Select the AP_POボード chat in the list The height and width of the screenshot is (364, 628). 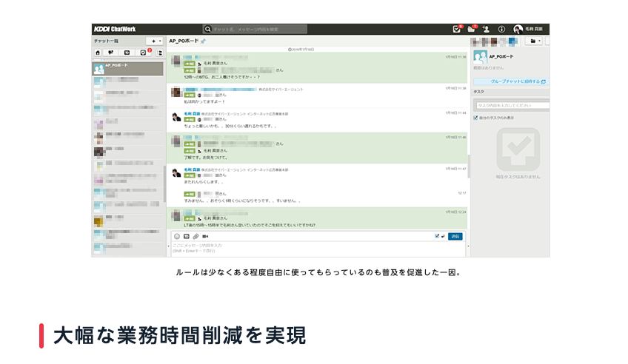click(128, 68)
